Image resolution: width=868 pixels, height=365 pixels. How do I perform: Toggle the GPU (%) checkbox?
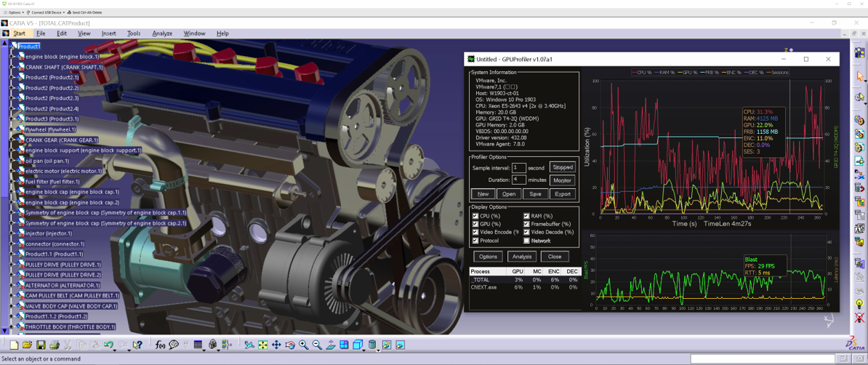click(475, 225)
